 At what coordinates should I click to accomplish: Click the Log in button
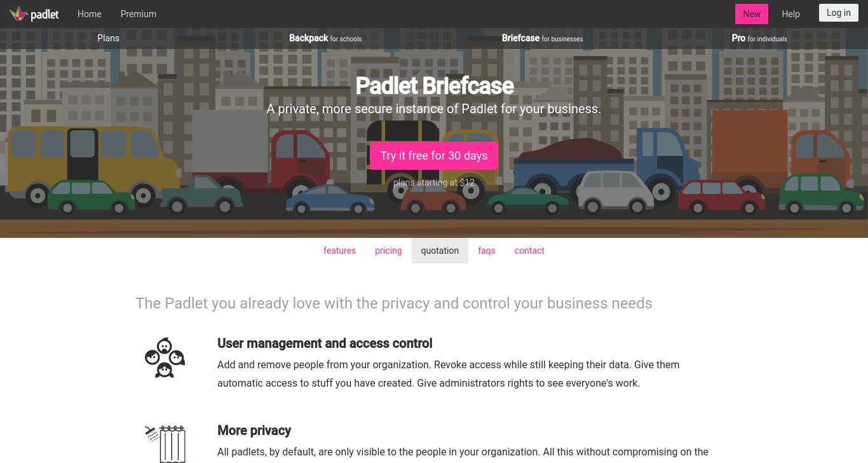839,13
